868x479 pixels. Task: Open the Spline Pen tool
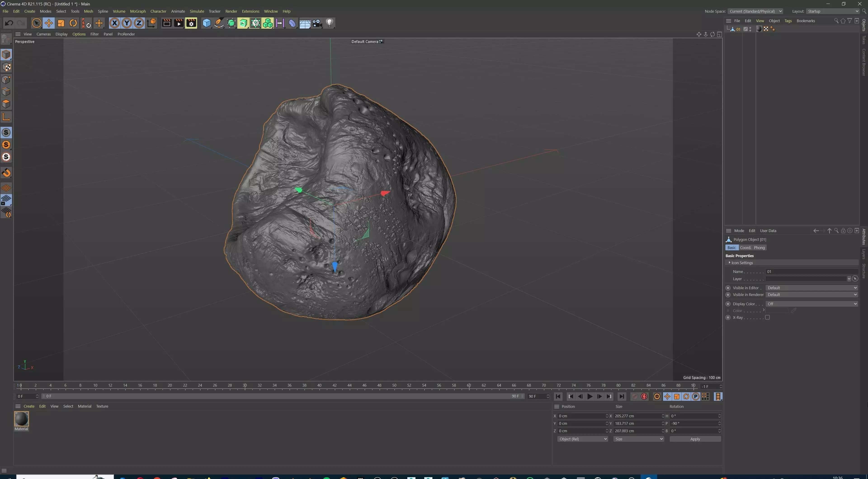tap(219, 23)
